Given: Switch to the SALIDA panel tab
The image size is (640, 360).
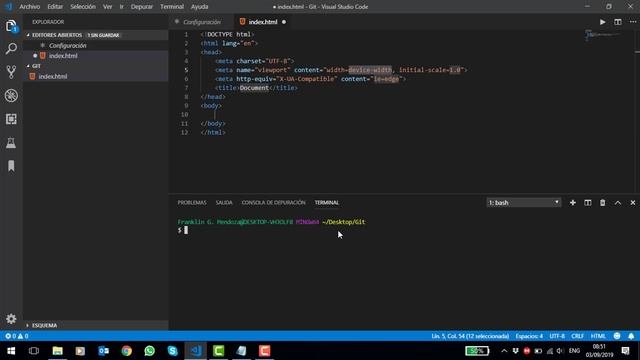Looking at the screenshot, I should (x=224, y=202).
